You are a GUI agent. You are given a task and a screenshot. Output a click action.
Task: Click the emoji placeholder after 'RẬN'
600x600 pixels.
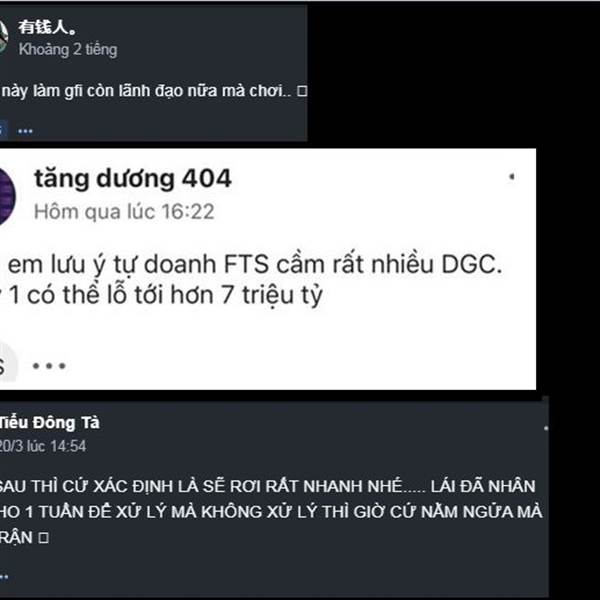44,538
